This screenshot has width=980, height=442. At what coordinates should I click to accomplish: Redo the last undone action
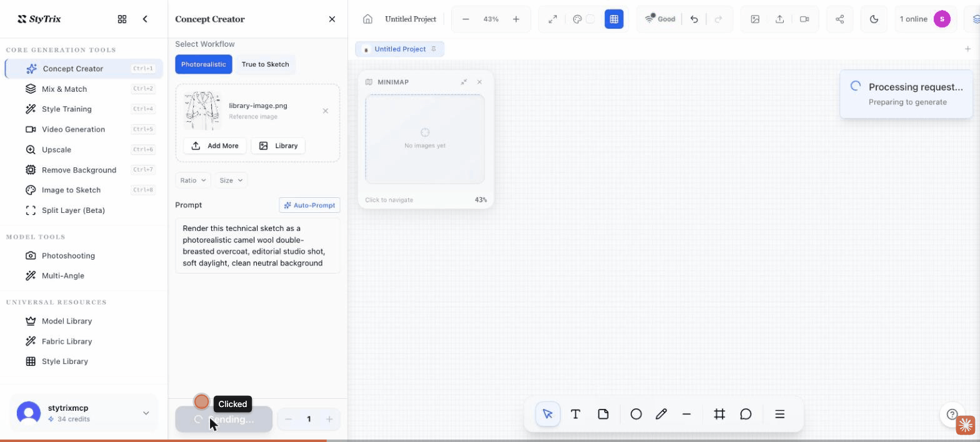[719, 19]
